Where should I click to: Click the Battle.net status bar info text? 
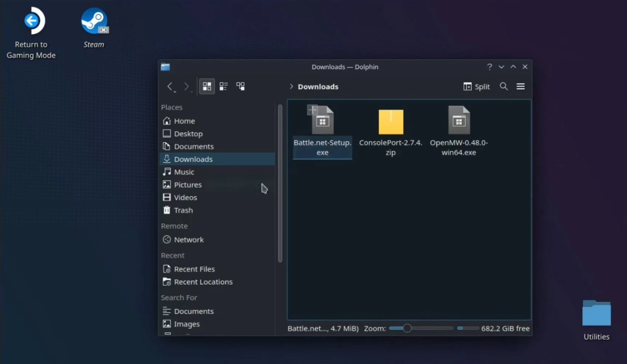pos(323,328)
